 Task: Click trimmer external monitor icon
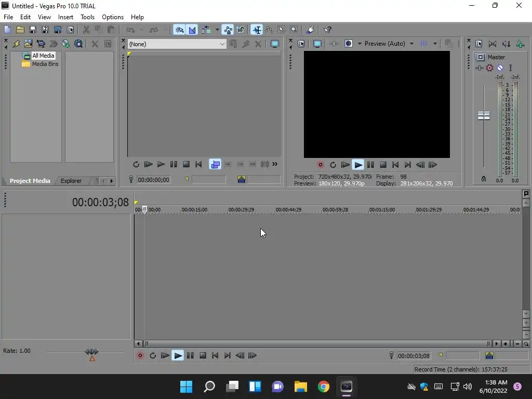pos(275,44)
